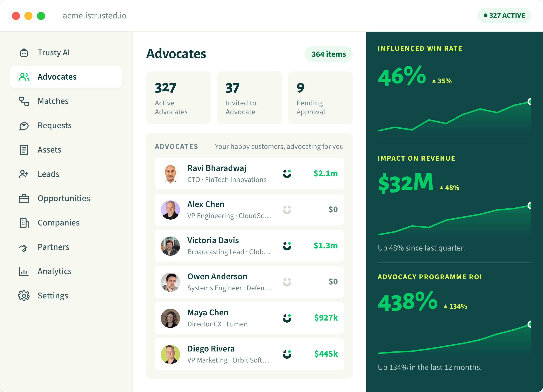Screen dimensions: 543x392
Task: Open Diego Rivera's name link
Action: coord(211,349)
